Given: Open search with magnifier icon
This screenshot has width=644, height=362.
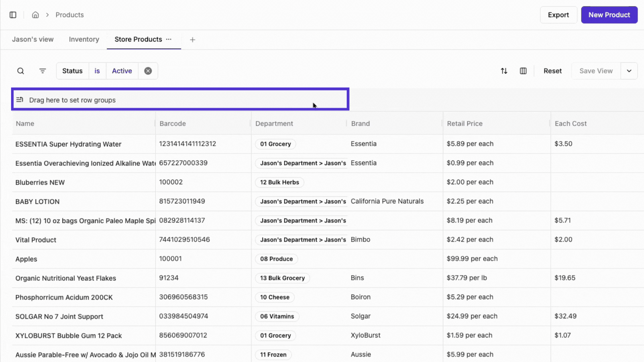Looking at the screenshot, I should point(20,71).
